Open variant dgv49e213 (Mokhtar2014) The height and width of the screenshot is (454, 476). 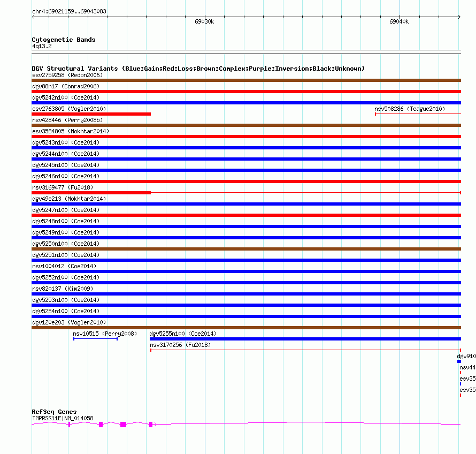click(x=69, y=199)
